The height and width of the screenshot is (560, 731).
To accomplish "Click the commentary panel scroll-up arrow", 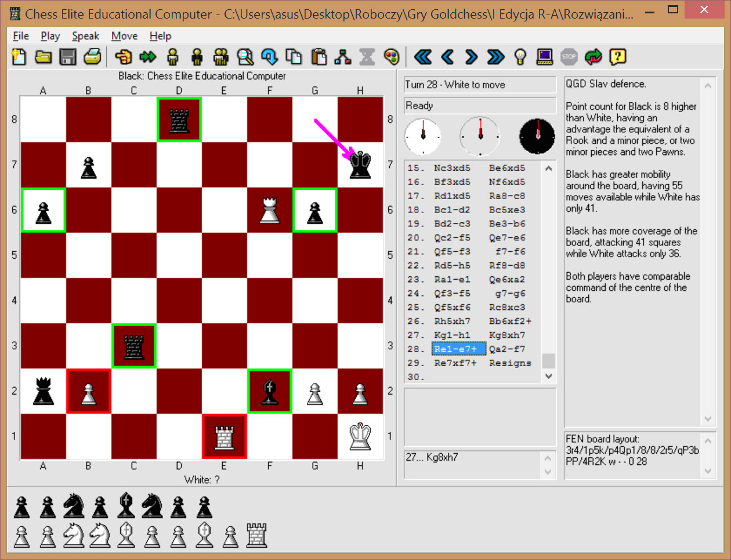I will click(x=707, y=85).
